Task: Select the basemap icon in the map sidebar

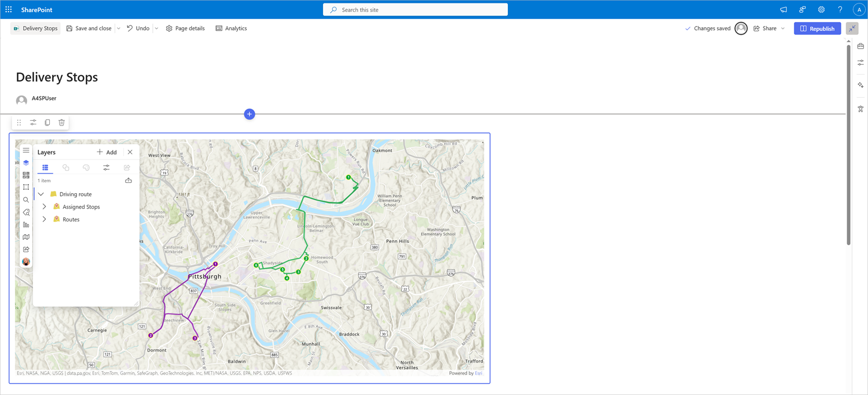Action: [x=26, y=174]
